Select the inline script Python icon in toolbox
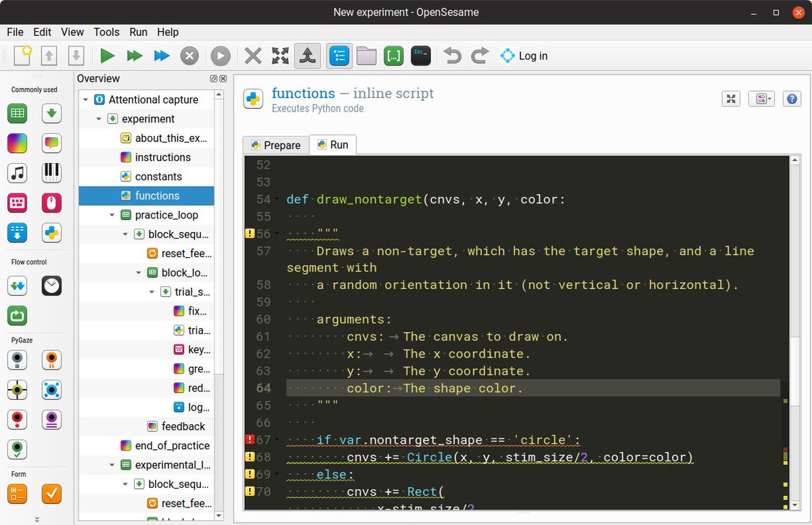812x525 pixels. coord(51,233)
